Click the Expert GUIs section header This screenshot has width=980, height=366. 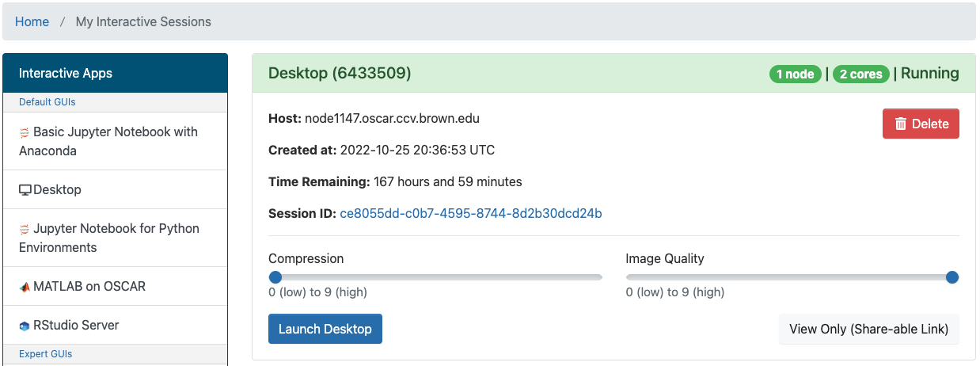click(45, 353)
